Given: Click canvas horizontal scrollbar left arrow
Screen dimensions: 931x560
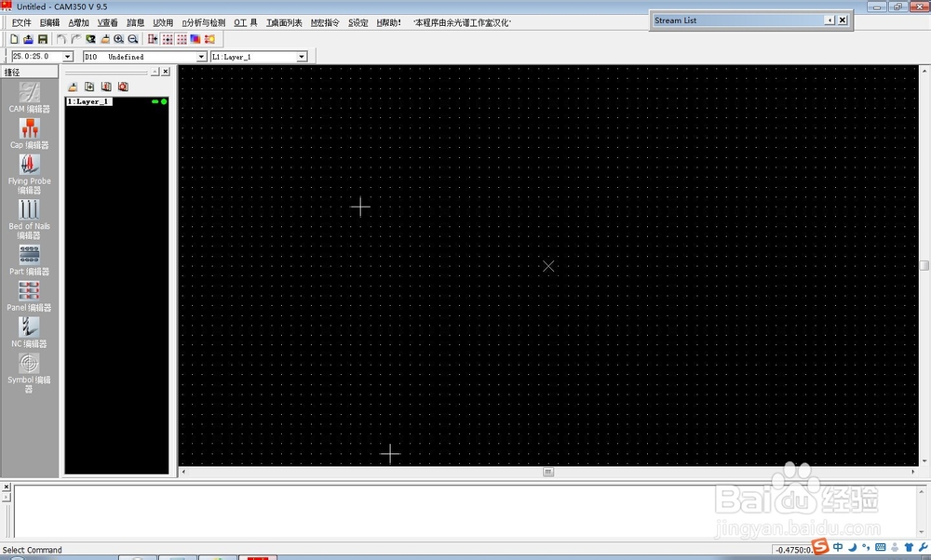Looking at the screenshot, I should pos(183,473).
